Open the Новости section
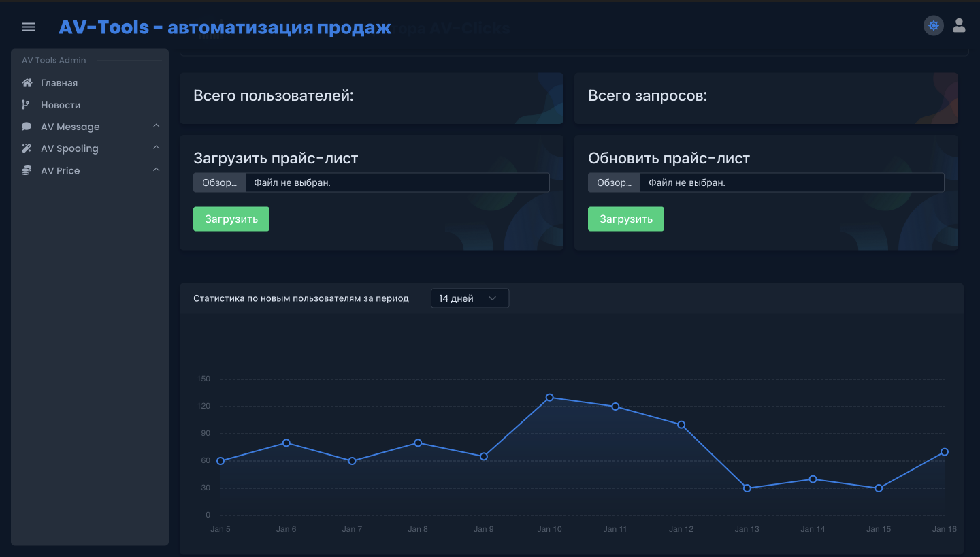The image size is (980, 557). [x=61, y=104]
